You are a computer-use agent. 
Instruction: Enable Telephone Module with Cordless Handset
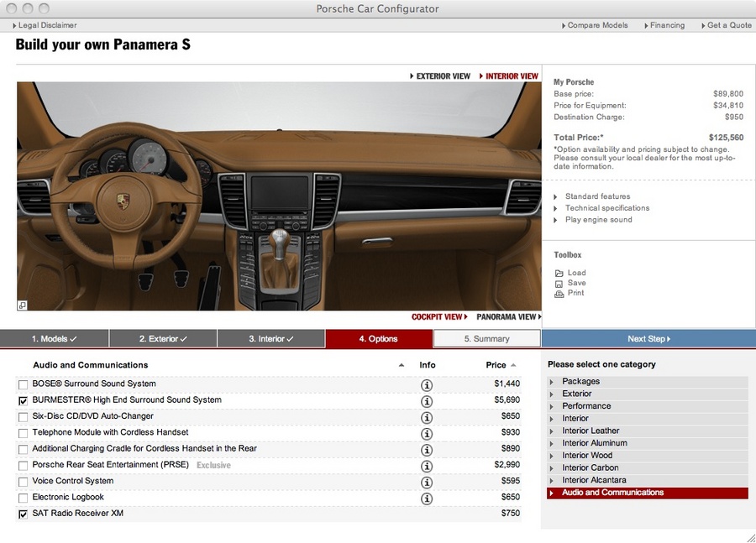click(x=23, y=433)
